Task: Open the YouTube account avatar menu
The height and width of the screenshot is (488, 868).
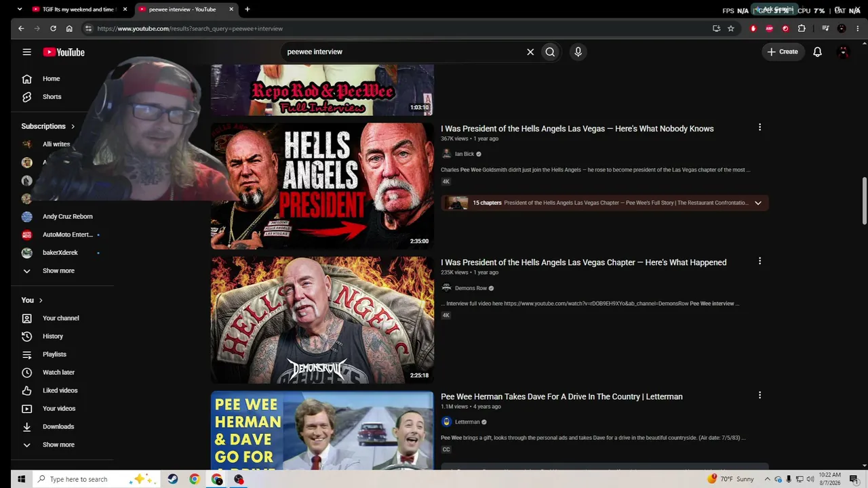Action: pos(844,52)
